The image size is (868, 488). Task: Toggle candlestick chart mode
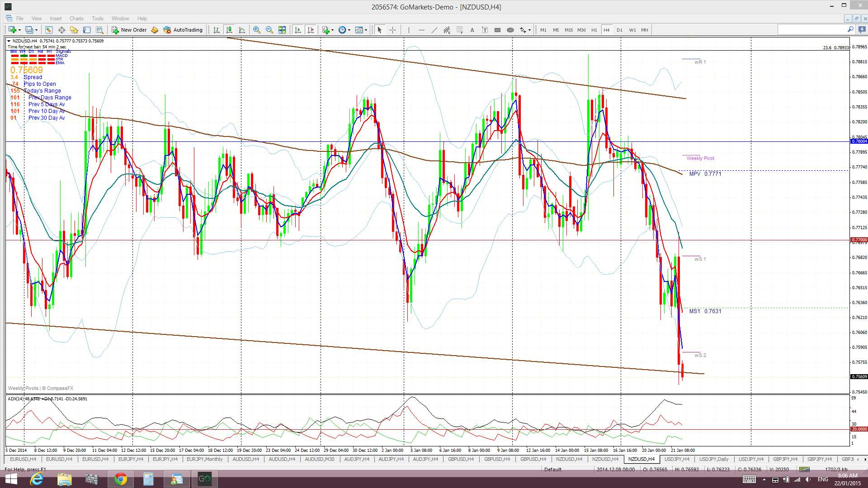pos(229,30)
